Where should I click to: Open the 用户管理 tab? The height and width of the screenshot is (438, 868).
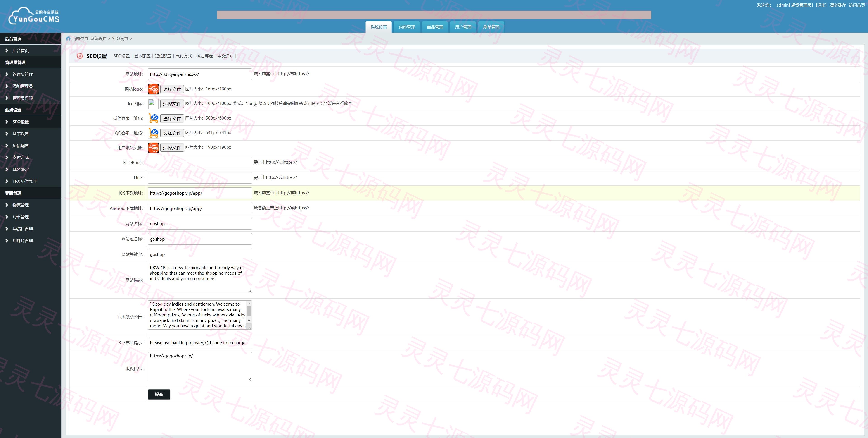(x=463, y=27)
